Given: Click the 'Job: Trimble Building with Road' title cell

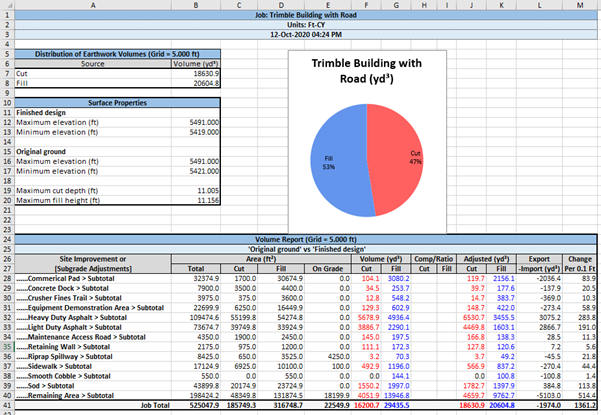Looking at the screenshot, I should point(305,15).
